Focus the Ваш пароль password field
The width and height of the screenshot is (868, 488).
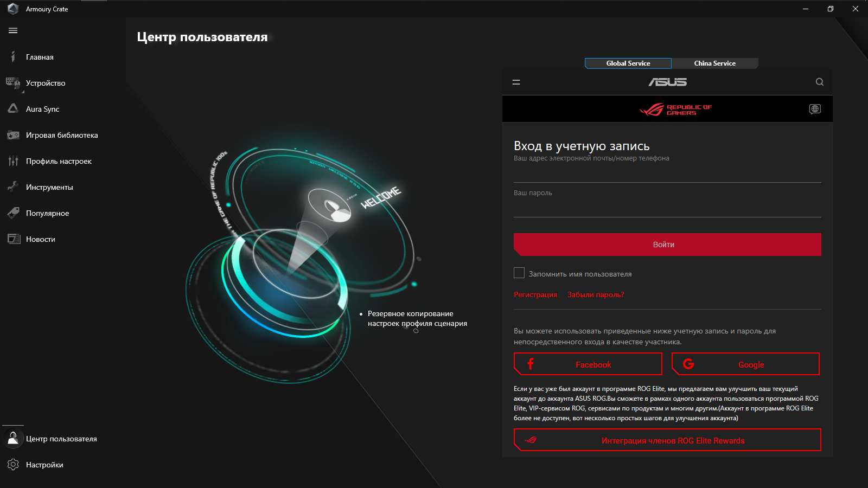pyautogui.click(x=667, y=207)
